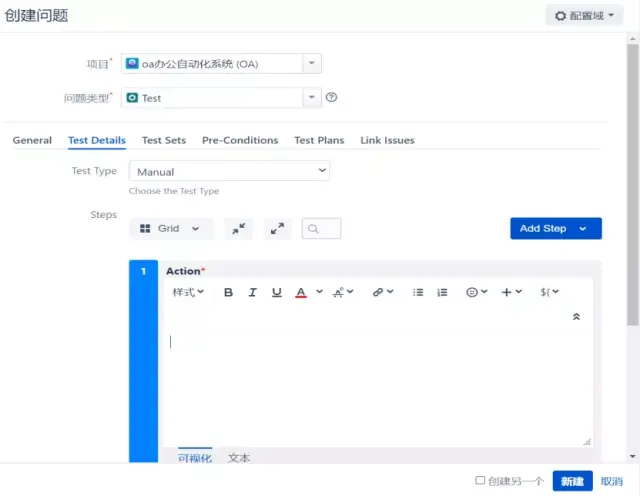Viewport: 640px width, 496px height.
Task: Open the Test Type Manual dropdown
Action: pos(229,171)
